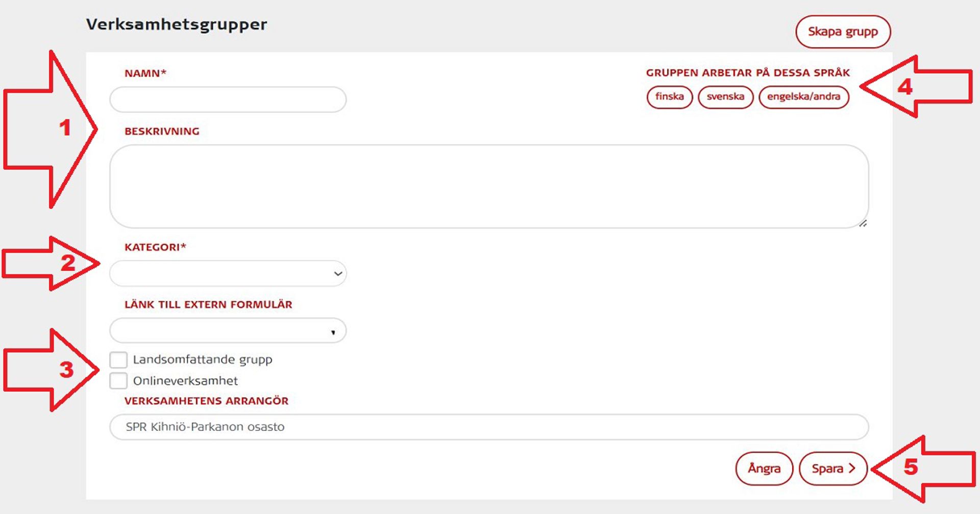Toggle the finska language option
Image resolution: width=980 pixels, height=514 pixels.
click(x=669, y=97)
